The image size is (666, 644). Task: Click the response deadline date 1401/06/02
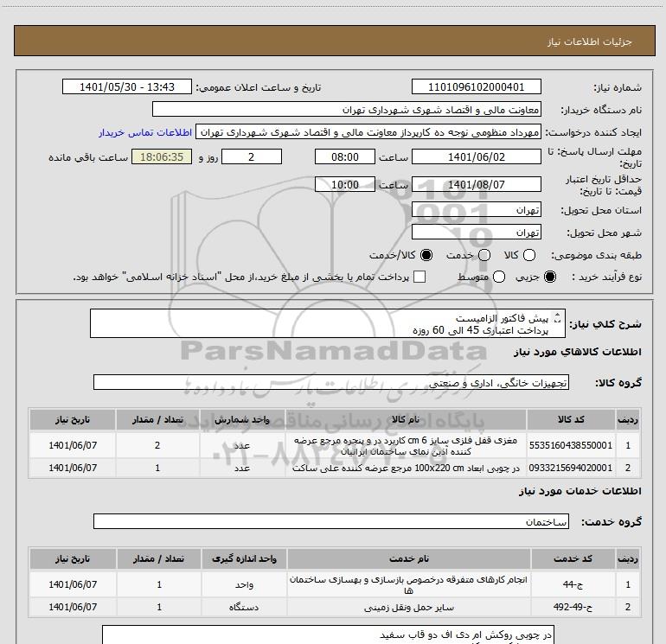pyautogui.click(x=476, y=156)
